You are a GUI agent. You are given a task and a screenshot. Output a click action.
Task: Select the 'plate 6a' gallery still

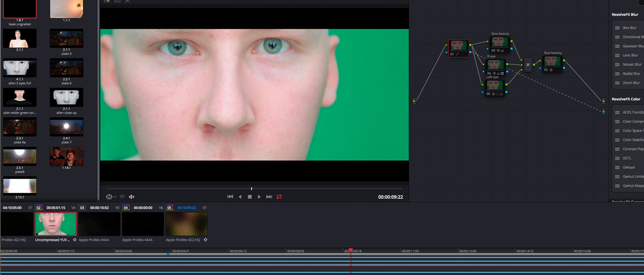pos(20,127)
